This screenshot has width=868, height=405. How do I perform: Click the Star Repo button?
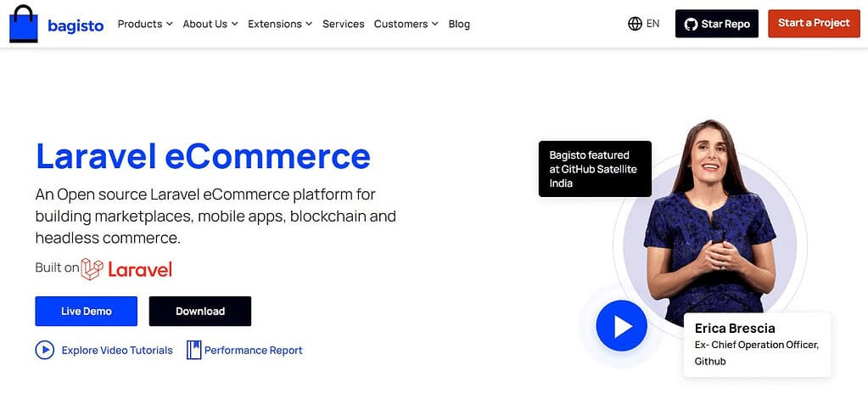(717, 24)
